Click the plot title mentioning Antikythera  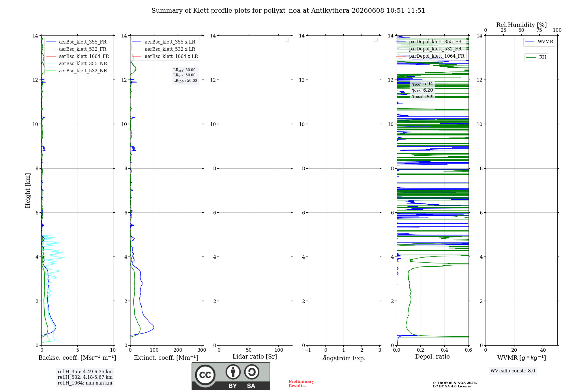click(288, 11)
